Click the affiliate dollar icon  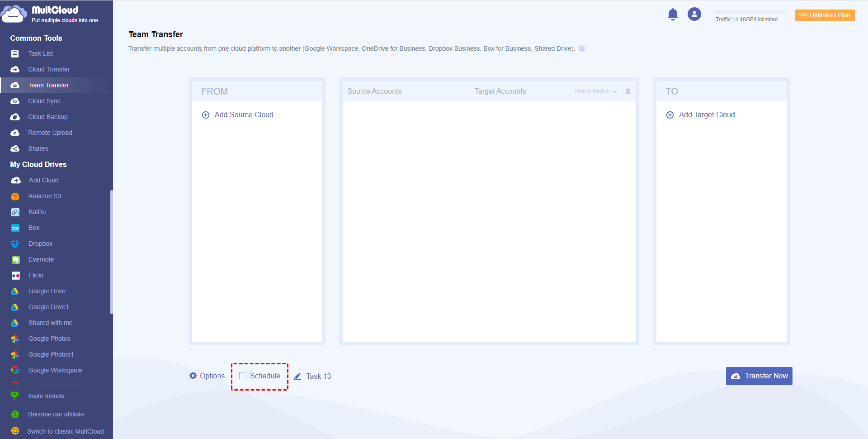[x=15, y=414]
